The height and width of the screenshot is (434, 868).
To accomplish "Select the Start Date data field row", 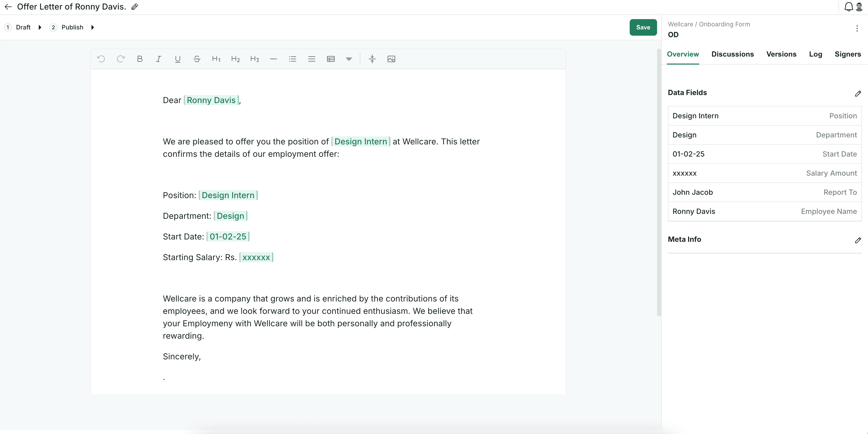I will (x=765, y=154).
